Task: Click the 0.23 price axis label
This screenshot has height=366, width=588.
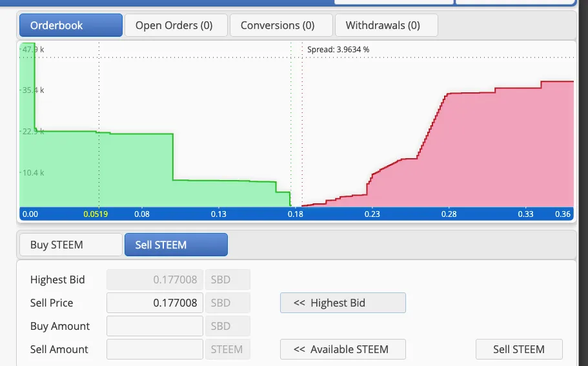Action: pos(372,214)
